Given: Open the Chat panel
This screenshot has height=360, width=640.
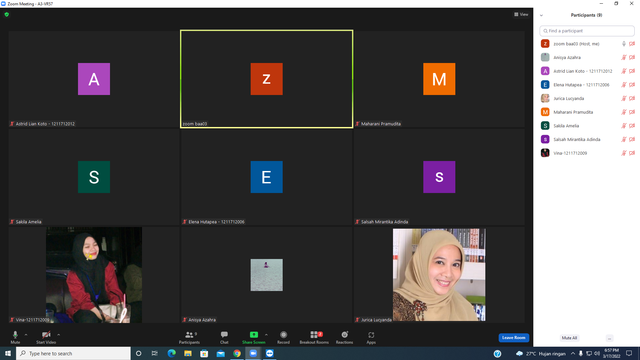Looking at the screenshot, I should tap(224, 337).
